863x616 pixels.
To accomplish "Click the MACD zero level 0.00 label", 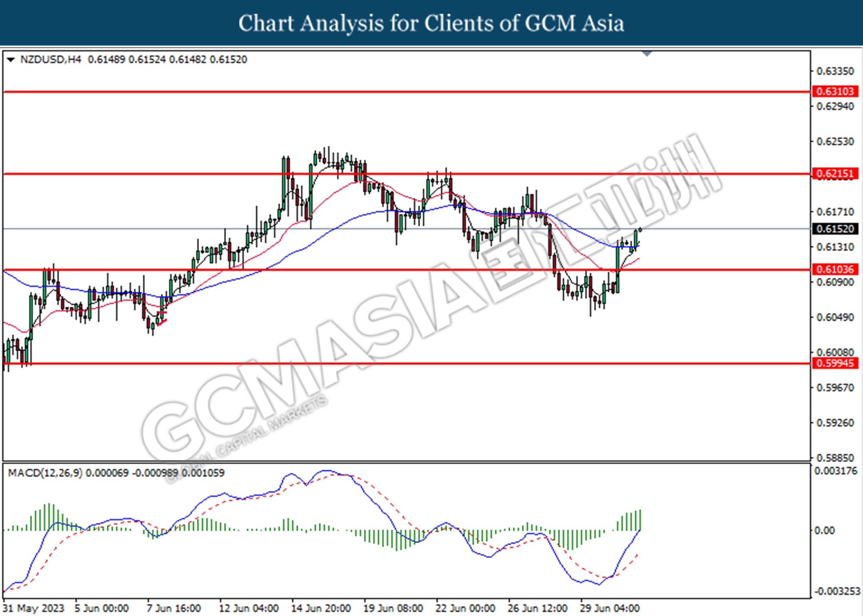I will 824,531.
